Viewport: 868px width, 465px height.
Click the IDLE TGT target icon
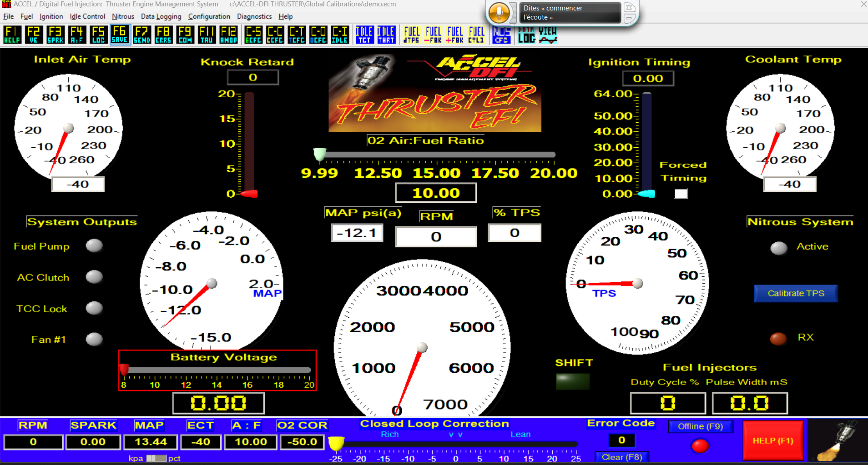[x=364, y=35]
